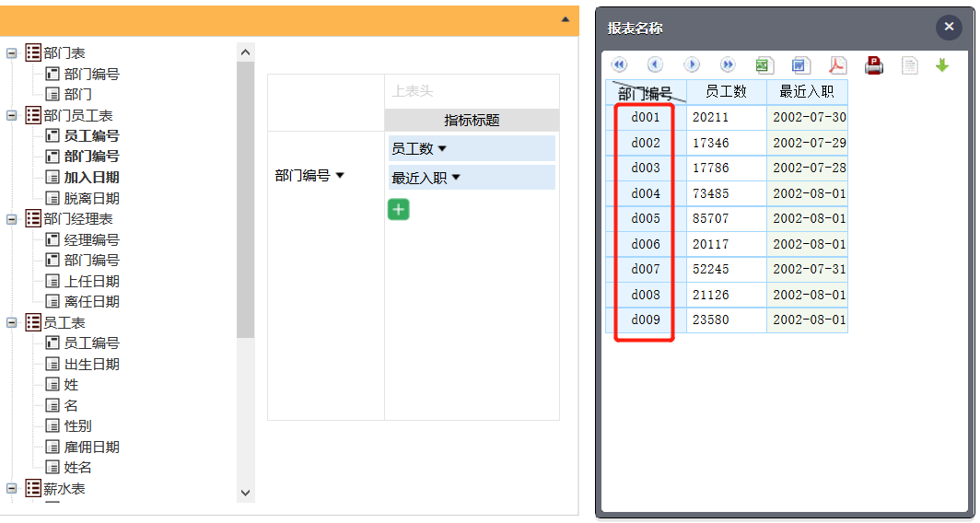This screenshot has width=980, height=523.
Task: Go to first page in report preview
Action: point(619,64)
